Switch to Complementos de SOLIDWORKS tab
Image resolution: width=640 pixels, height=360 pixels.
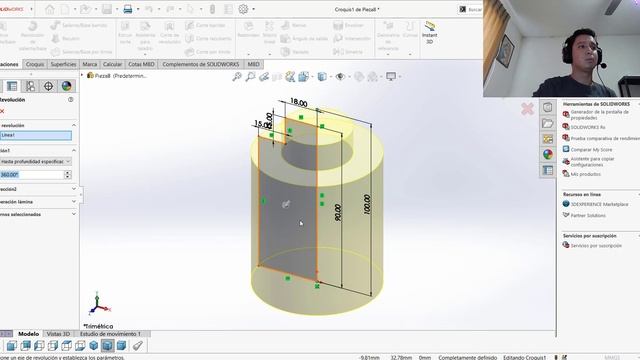tap(201, 64)
